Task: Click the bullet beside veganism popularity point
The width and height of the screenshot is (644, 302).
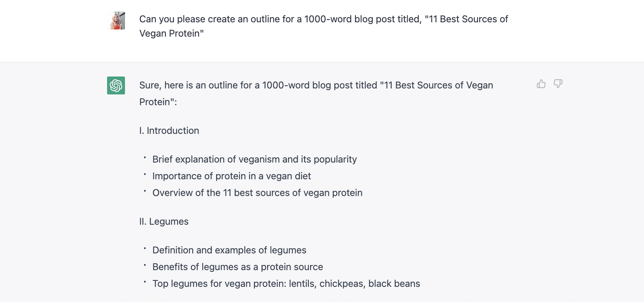Action: click(x=144, y=159)
